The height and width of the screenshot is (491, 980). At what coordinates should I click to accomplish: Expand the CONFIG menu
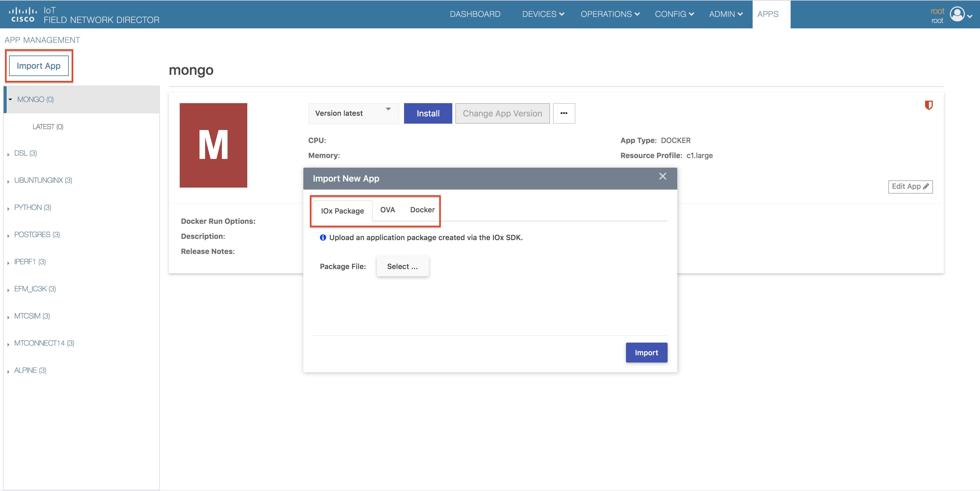(x=674, y=14)
